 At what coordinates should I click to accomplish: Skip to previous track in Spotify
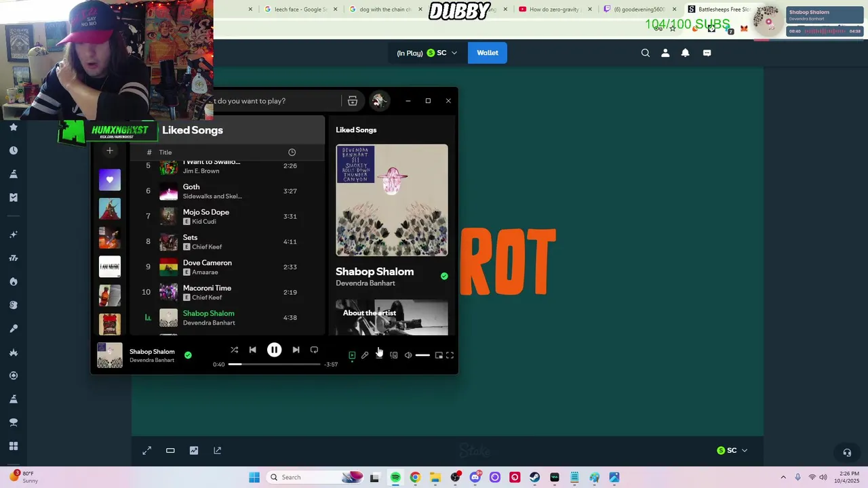252,350
